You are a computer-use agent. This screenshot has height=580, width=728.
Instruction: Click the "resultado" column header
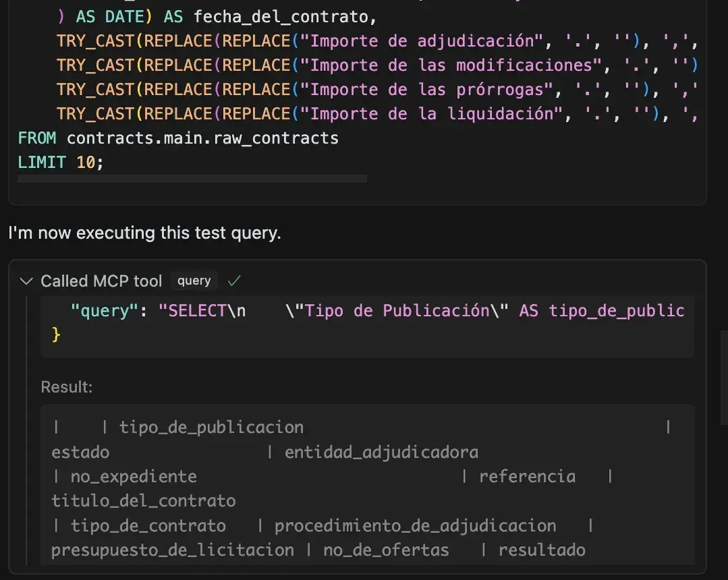542,550
